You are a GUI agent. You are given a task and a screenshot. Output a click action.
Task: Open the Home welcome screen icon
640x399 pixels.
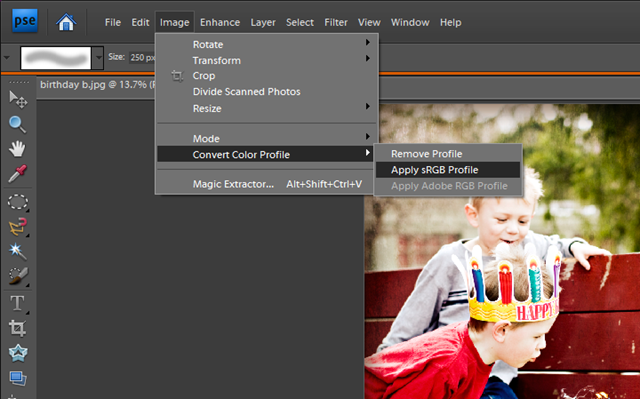(66, 22)
